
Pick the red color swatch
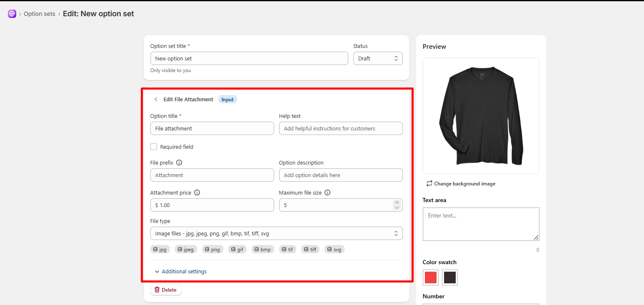coord(431,277)
